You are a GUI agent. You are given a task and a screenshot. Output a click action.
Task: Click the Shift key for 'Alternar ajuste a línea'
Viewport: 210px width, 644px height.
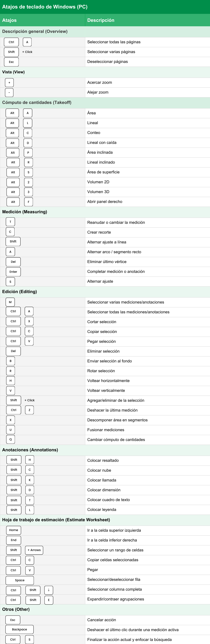13,241
